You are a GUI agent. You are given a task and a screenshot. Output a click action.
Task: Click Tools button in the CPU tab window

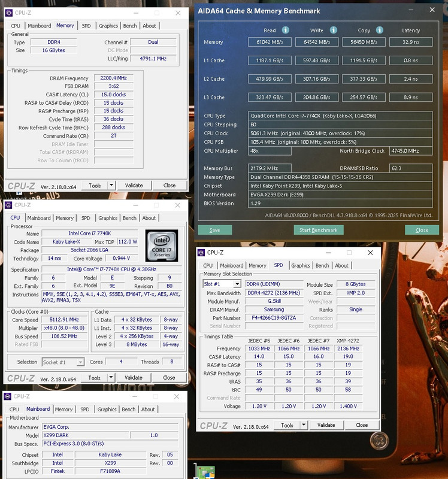pos(95,378)
